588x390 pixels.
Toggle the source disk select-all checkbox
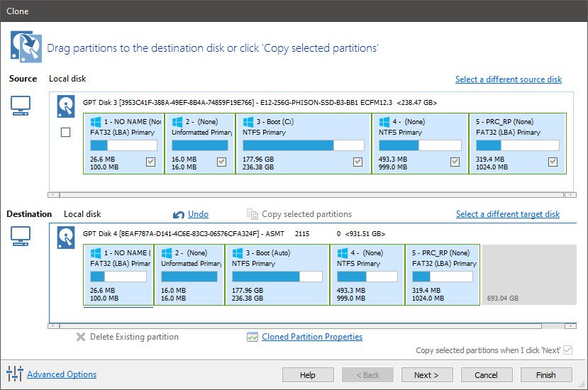tap(66, 133)
